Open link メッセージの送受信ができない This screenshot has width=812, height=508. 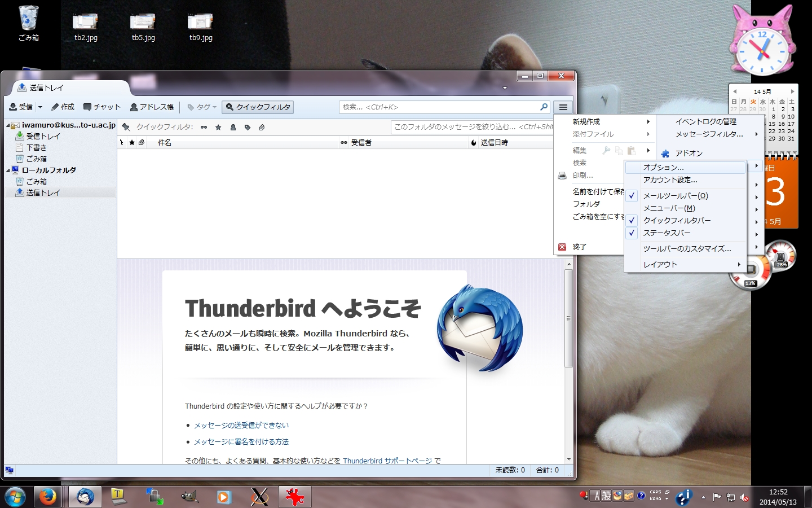241,425
